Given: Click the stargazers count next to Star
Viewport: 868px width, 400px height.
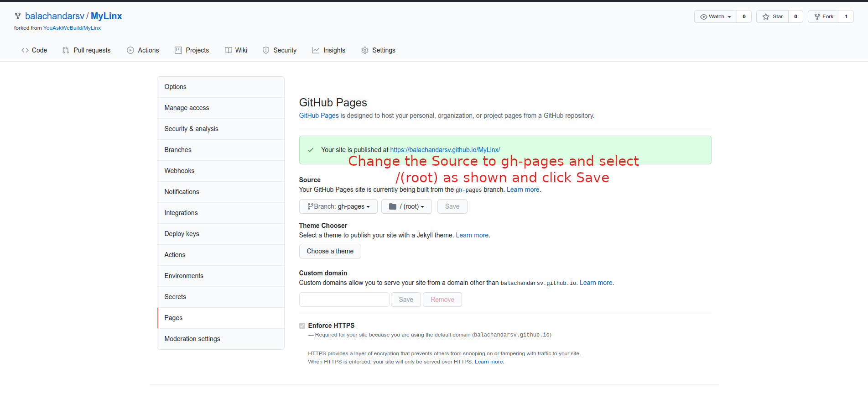Looking at the screenshot, I should pos(795,16).
